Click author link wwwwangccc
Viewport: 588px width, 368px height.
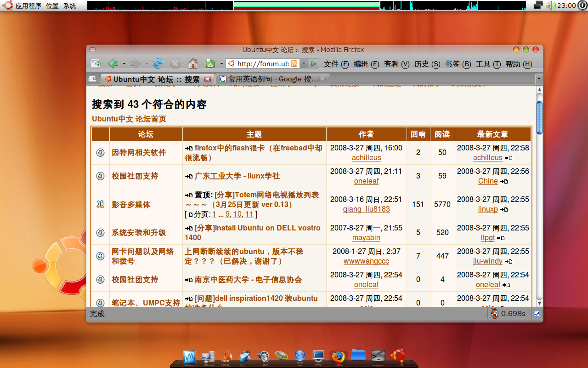click(366, 261)
